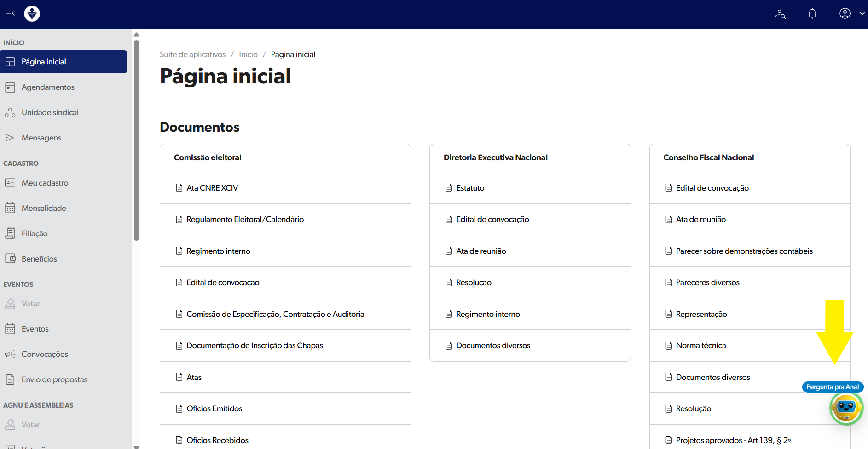The image size is (868, 449).
Task: Open the Ata CNRE XCIV document
Action: tap(212, 188)
